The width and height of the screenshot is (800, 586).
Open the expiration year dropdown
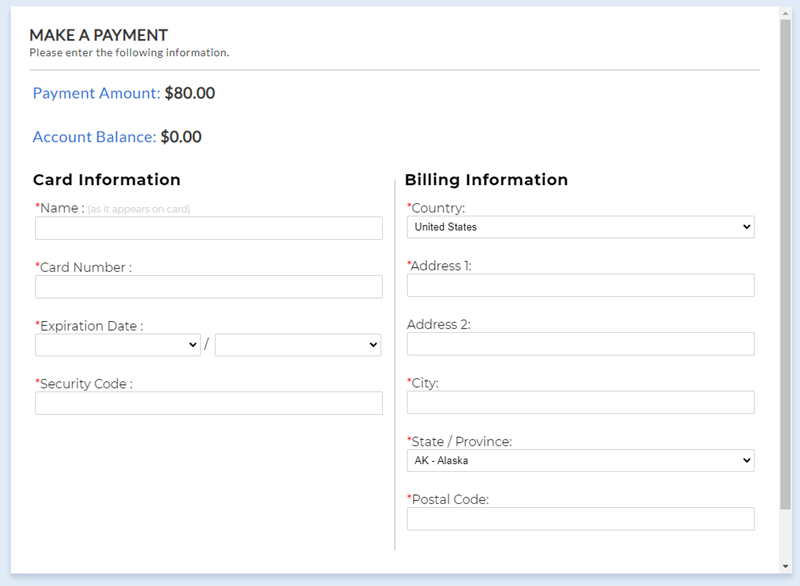298,345
